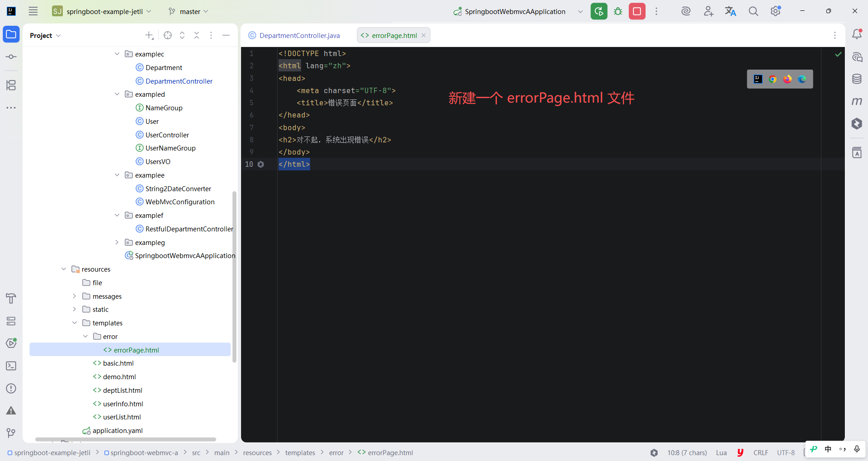
Task: Open the Notifications bell
Action: (857, 34)
